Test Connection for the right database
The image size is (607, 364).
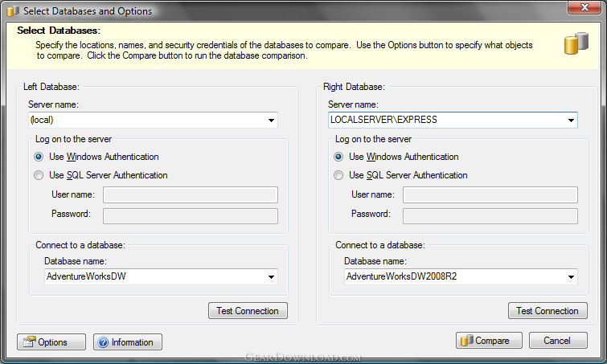[548, 311]
